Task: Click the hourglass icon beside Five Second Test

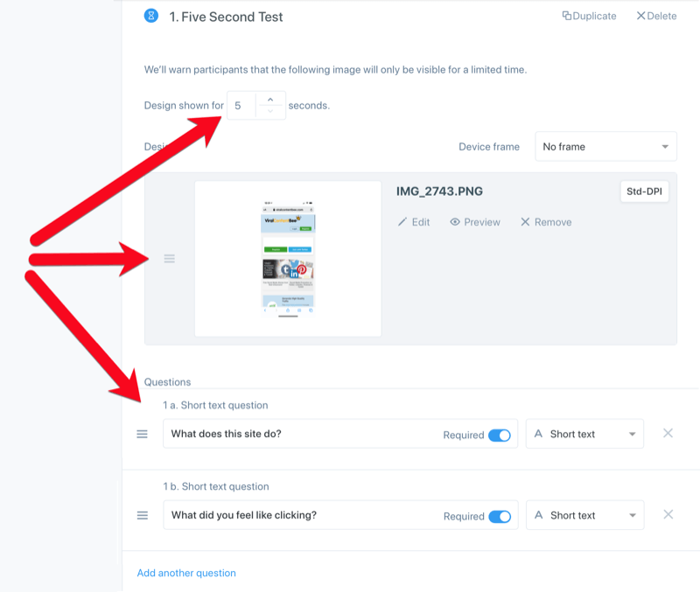Action: tap(151, 16)
